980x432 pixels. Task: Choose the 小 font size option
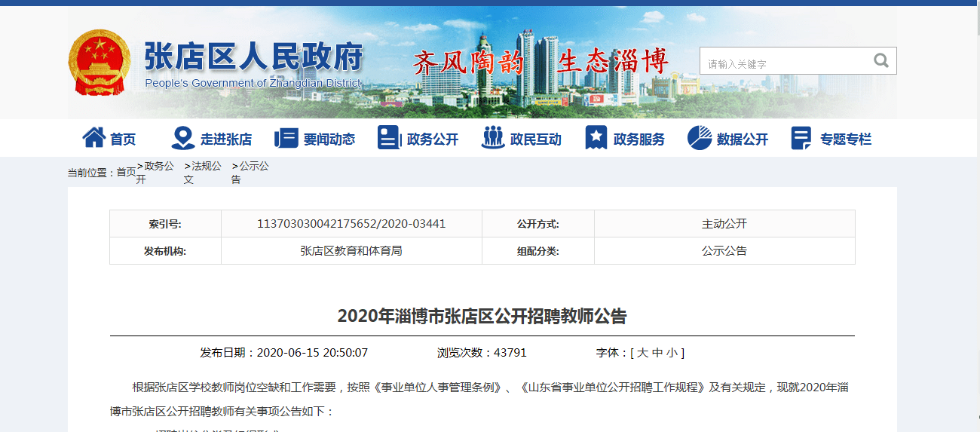click(x=672, y=353)
